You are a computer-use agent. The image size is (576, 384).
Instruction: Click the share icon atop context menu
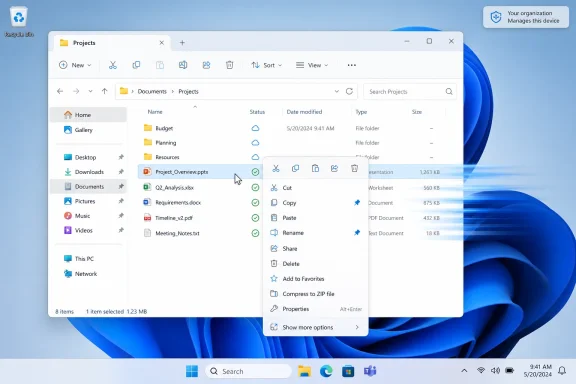click(335, 169)
